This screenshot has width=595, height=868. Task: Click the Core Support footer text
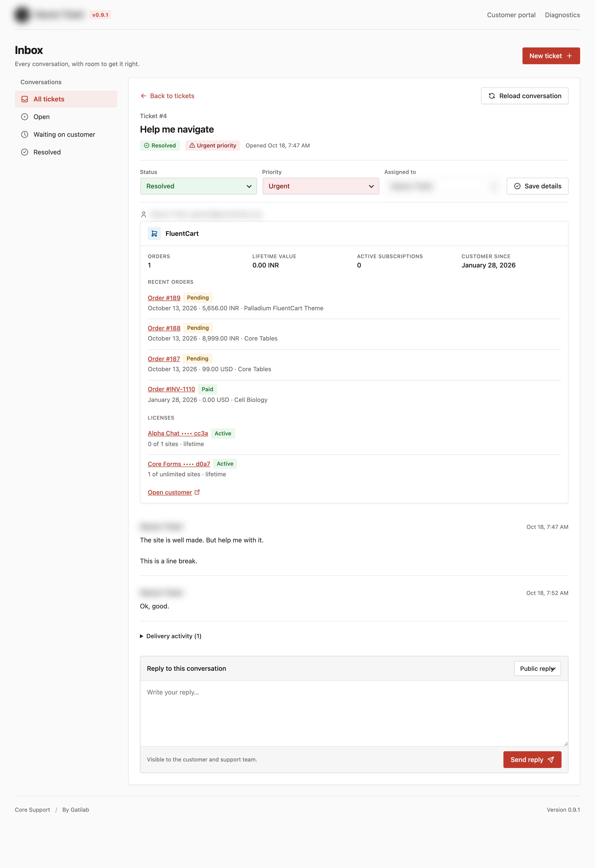click(x=33, y=810)
